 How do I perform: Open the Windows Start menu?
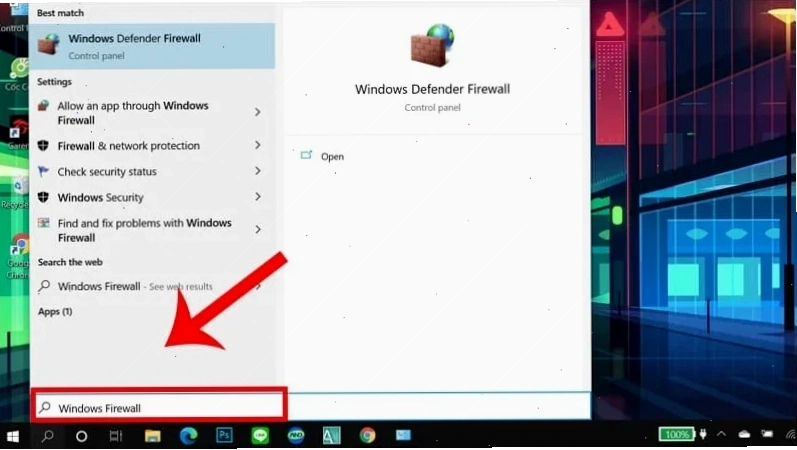click(13, 436)
